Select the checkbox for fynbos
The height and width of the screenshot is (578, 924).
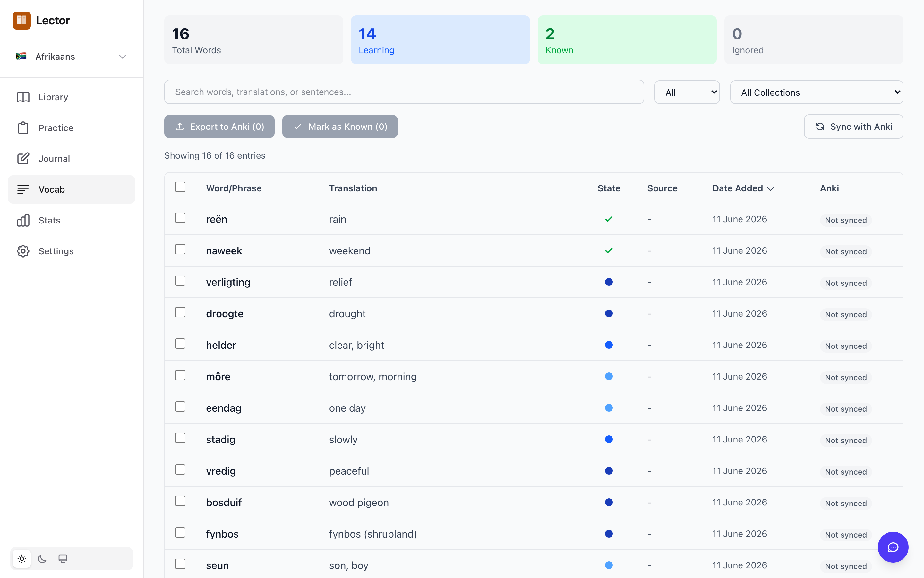pos(180,532)
